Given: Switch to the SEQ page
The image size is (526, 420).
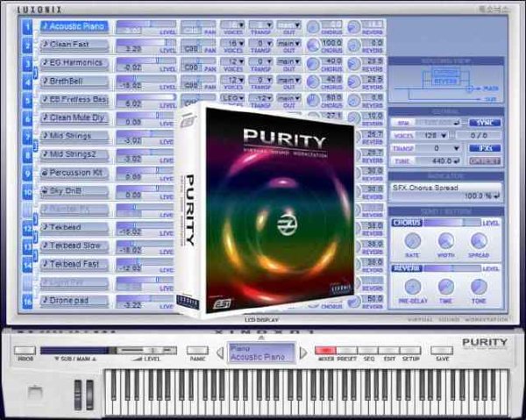Looking at the screenshot, I should (368, 351).
